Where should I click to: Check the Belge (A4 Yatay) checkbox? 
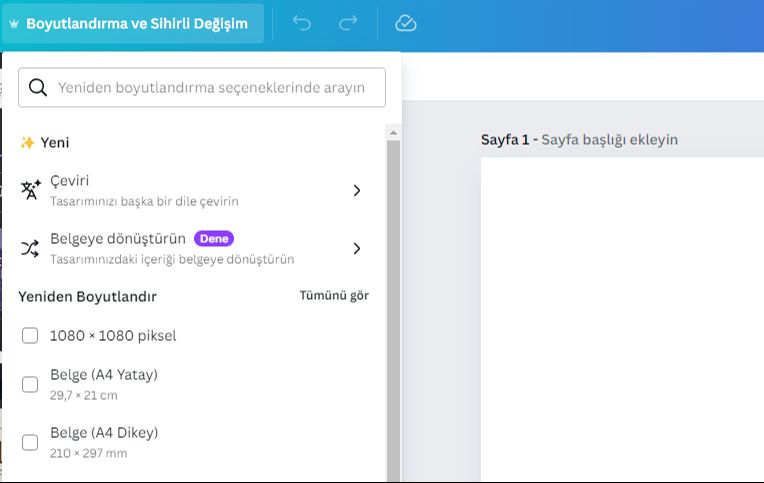[30, 384]
